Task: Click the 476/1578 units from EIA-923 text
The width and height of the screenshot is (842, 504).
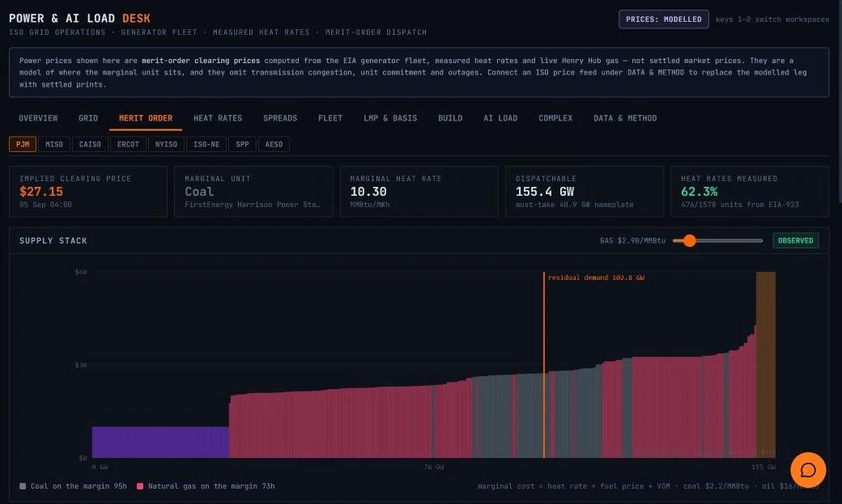Action: point(740,205)
